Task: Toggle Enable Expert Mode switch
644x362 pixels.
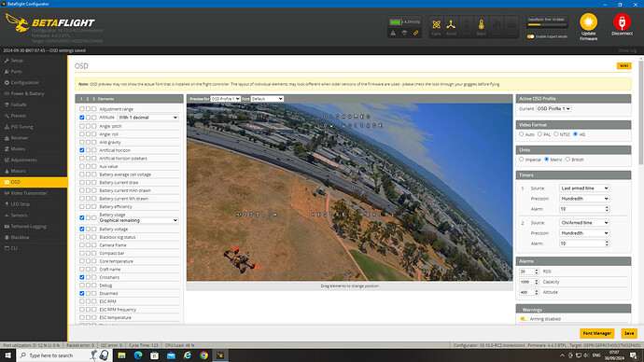Action: 531,36
